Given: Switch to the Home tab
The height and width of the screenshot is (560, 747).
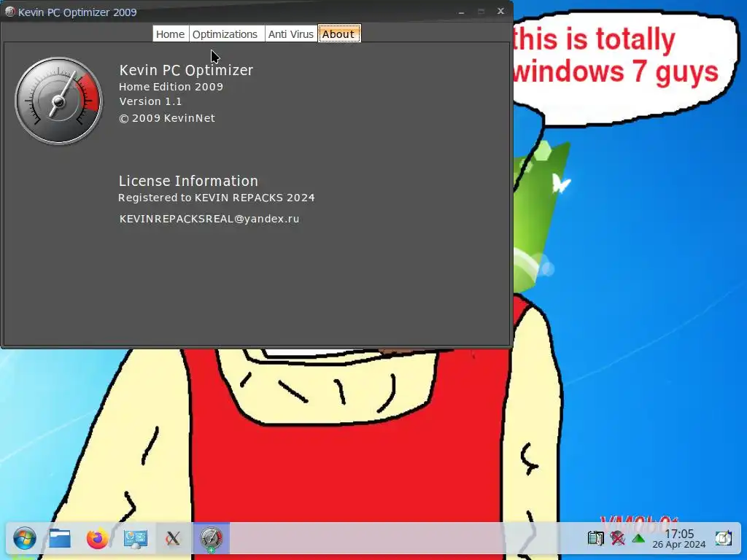Looking at the screenshot, I should point(171,34).
